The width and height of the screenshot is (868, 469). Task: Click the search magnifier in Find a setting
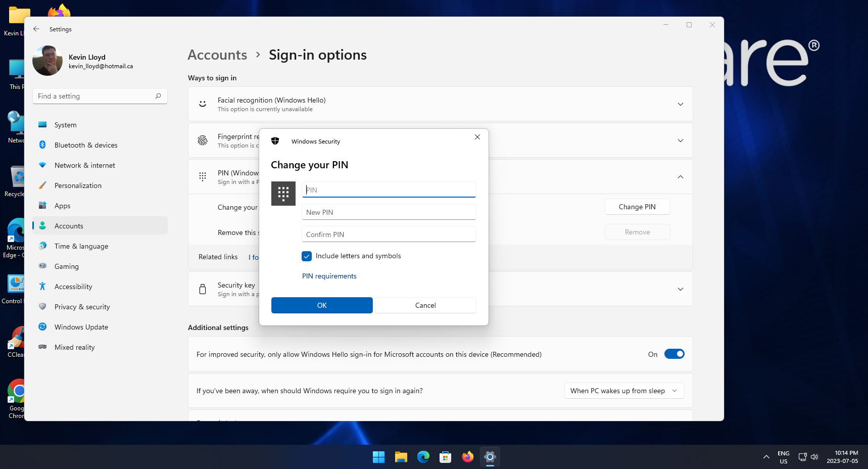158,96
